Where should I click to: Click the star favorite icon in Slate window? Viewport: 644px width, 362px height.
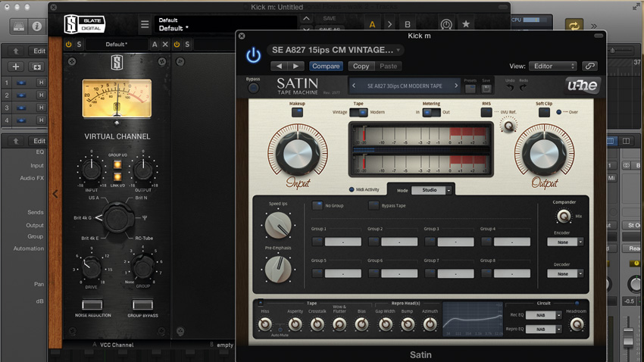tap(466, 24)
